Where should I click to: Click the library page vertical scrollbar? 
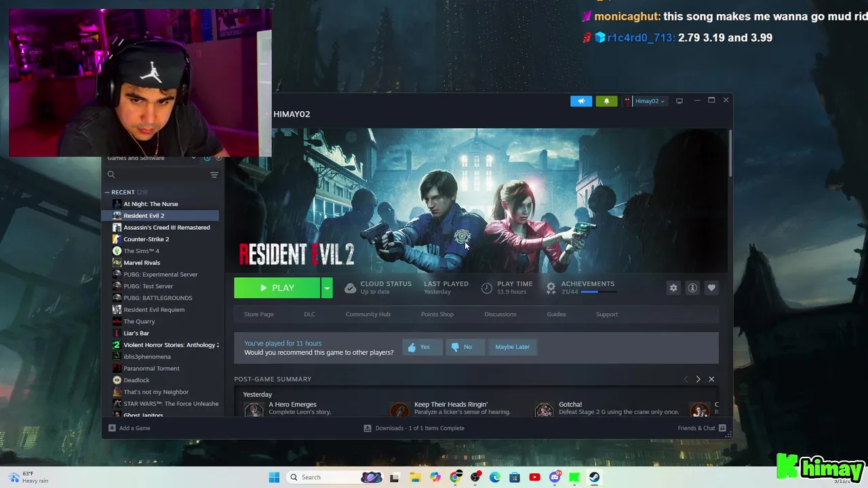(730, 152)
